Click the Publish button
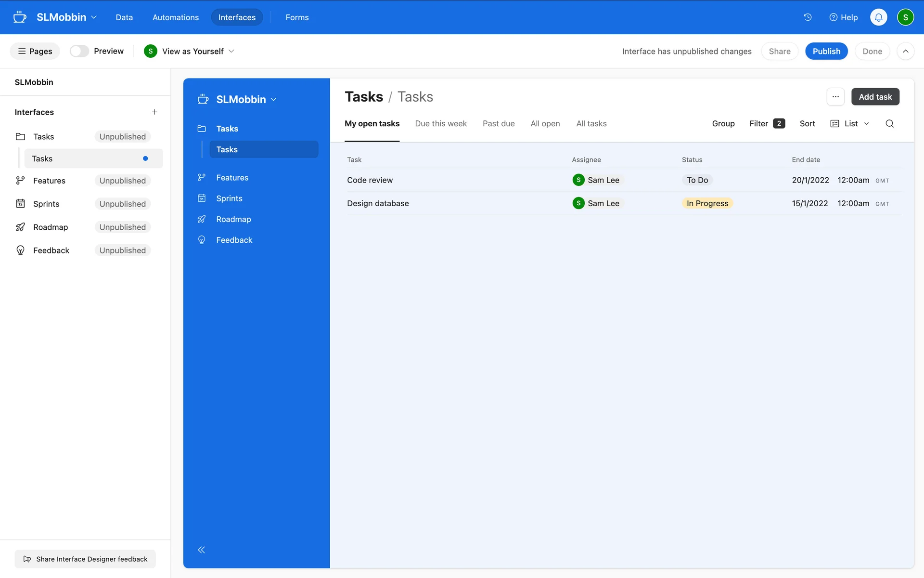The width and height of the screenshot is (924, 578). click(x=826, y=51)
